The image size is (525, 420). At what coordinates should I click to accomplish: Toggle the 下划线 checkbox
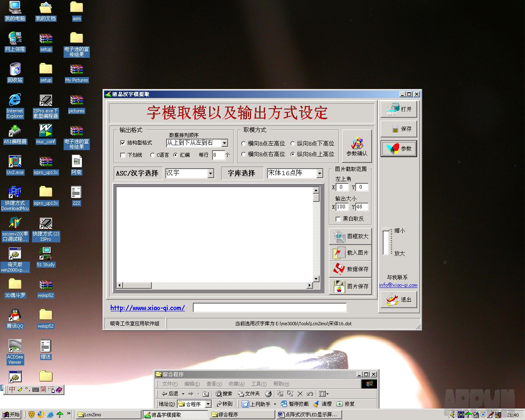click(123, 155)
